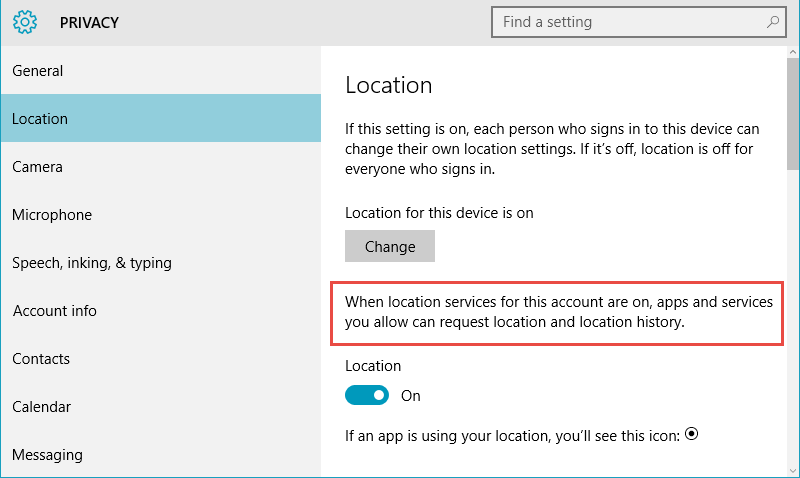Select the Account info category
Screen dimensions: 800x478
click(x=161, y=310)
